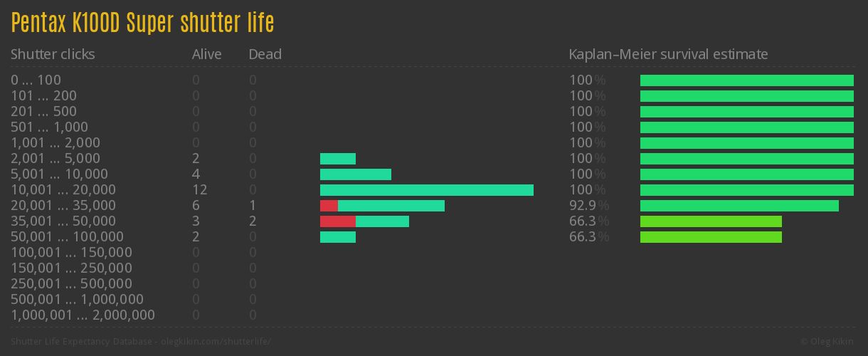
Task: Click the Pentax K100D Super shutter life title
Action: (142, 23)
